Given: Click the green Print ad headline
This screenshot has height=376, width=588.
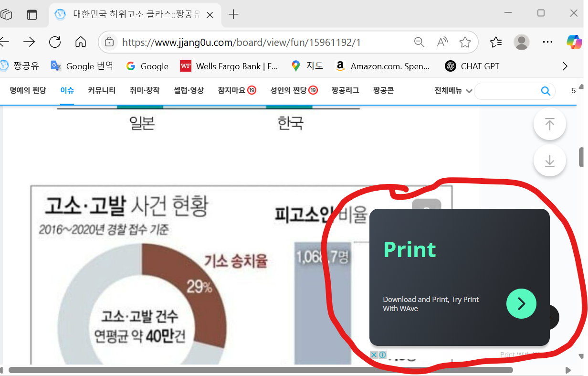Looking at the screenshot, I should pos(410,249).
